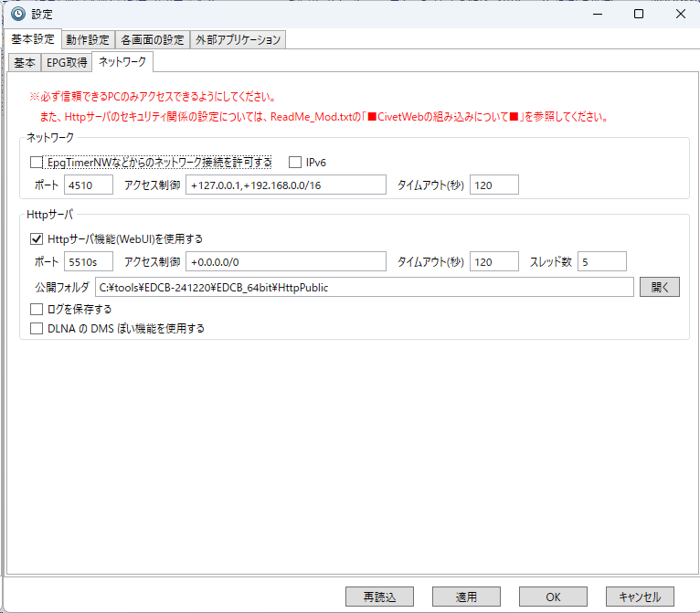Click the red ReadMe_Mod.txt warning text

324,117
